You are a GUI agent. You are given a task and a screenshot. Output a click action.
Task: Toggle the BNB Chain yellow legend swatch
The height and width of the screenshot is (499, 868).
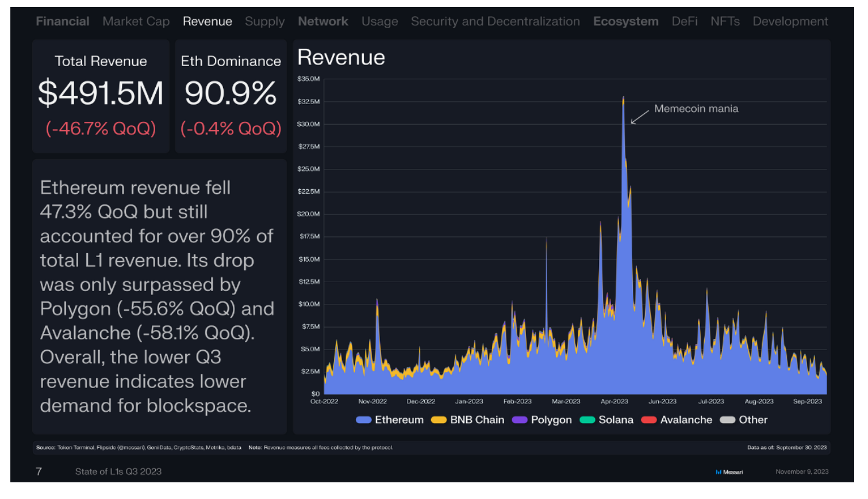(x=439, y=420)
